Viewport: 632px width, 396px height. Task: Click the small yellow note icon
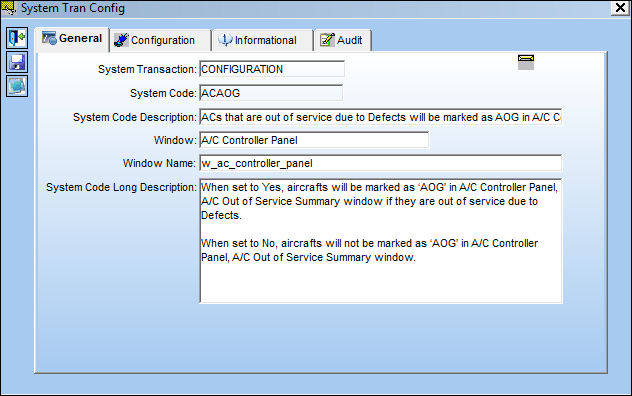(x=526, y=62)
